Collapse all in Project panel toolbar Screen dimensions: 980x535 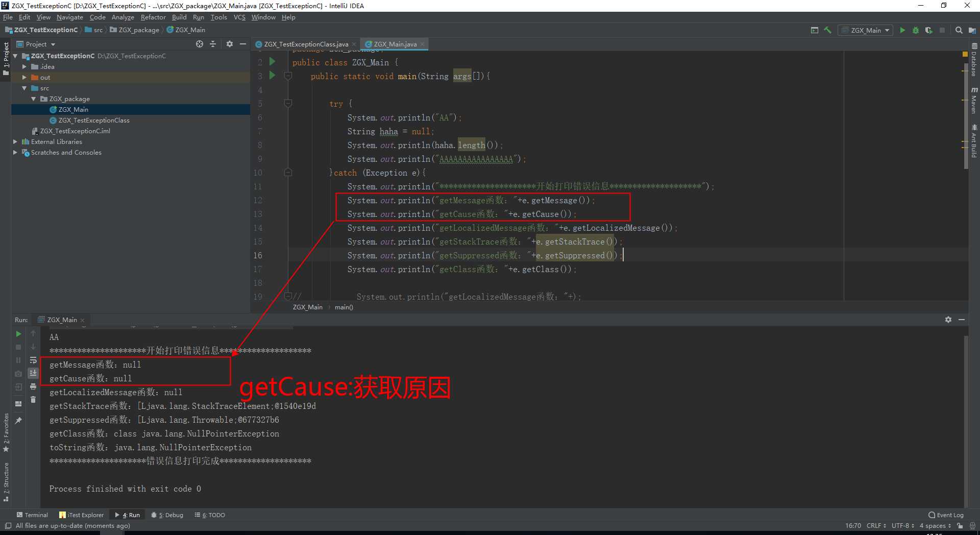click(x=213, y=44)
